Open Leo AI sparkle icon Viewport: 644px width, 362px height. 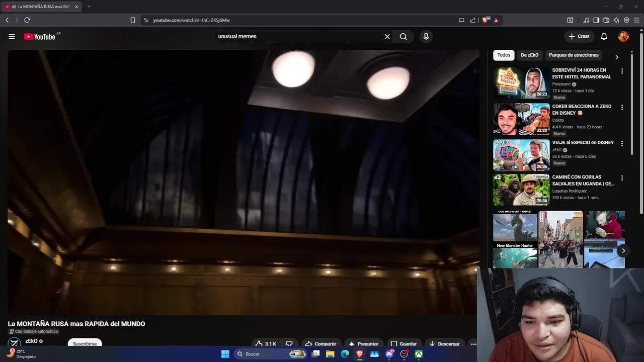click(x=616, y=20)
